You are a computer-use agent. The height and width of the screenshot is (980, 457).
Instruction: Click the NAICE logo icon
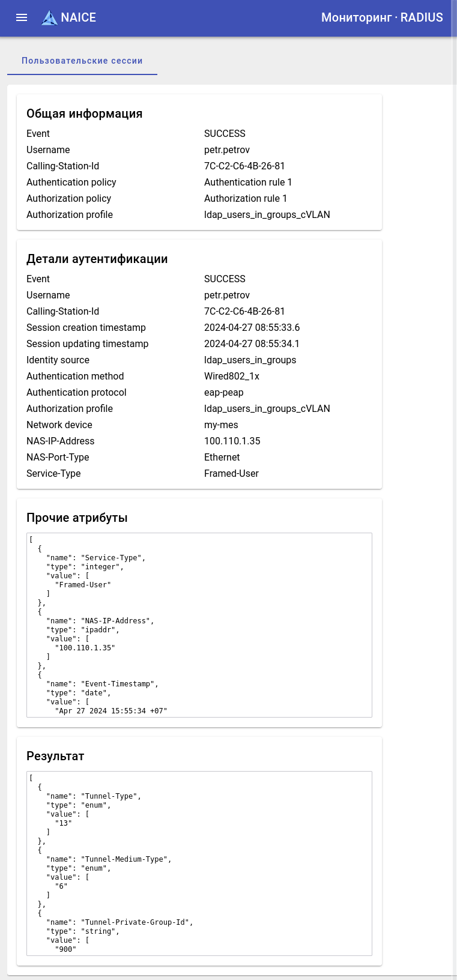[x=49, y=18]
